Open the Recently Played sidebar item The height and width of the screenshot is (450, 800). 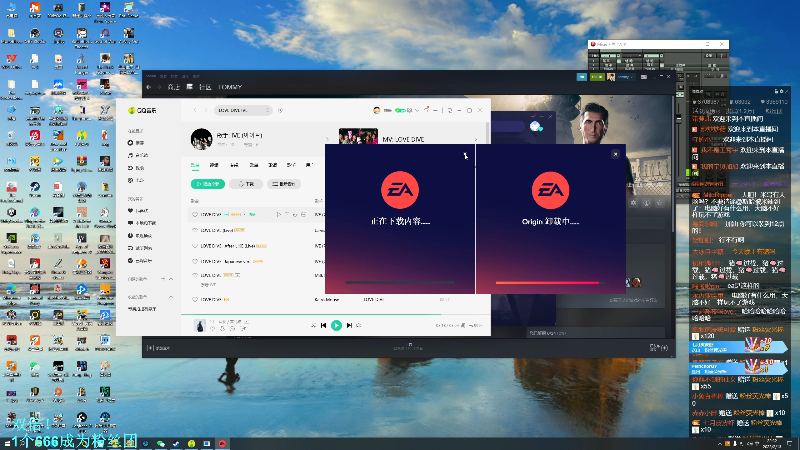[x=140, y=236]
